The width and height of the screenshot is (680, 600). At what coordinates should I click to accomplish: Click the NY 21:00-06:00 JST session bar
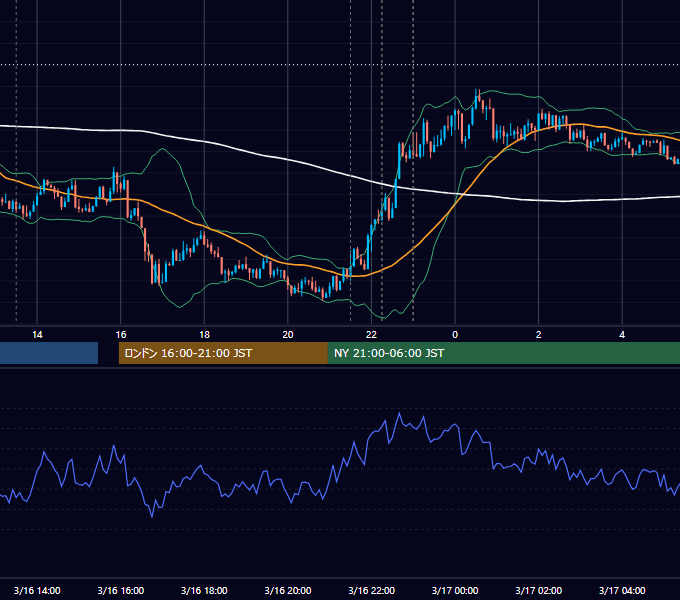pyautogui.click(x=503, y=353)
